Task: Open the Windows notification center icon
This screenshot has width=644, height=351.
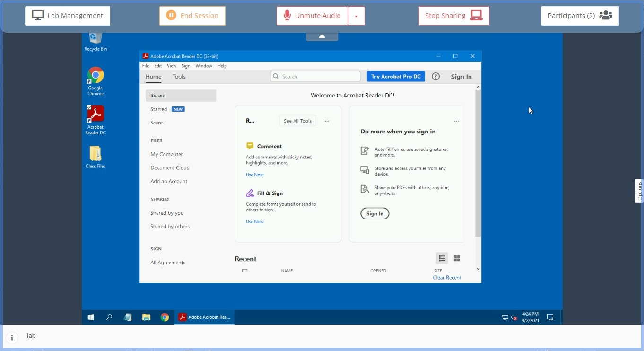Action: tap(550, 317)
